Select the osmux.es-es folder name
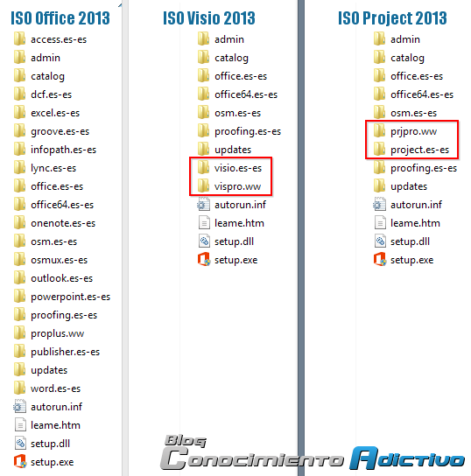This screenshot has width=471, height=476. (x=60, y=260)
